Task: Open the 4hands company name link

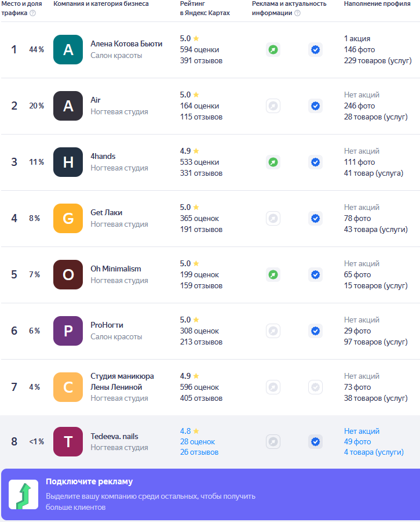Action: click(x=103, y=157)
